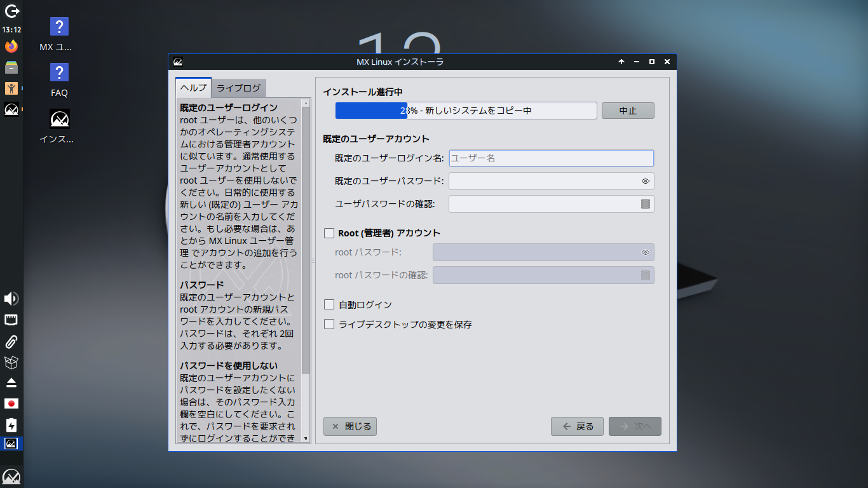Click the installation progress bar
The height and width of the screenshot is (488, 868).
tap(466, 111)
